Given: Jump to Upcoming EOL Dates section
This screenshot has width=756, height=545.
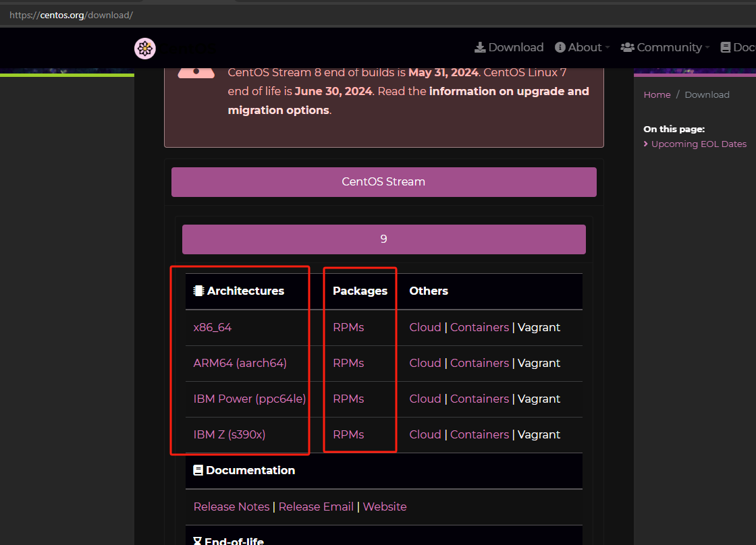Looking at the screenshot, I should [x=699, y=144].
